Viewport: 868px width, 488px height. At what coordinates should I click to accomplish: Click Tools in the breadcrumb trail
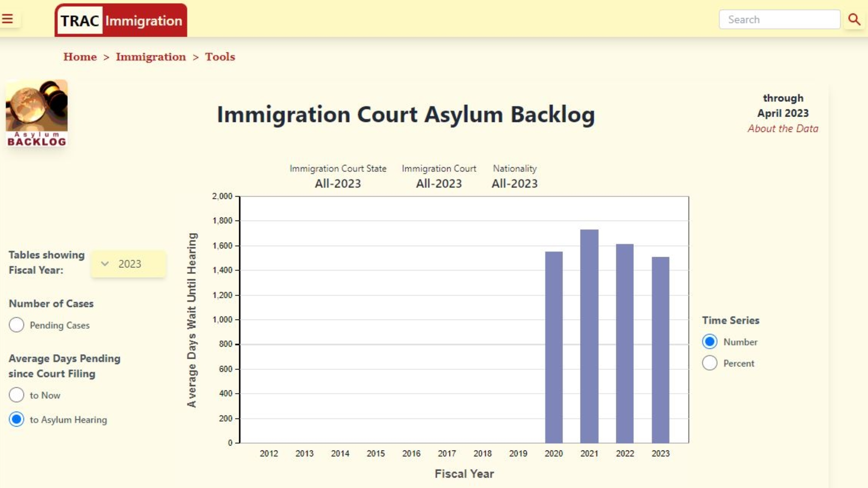point(220,57)
